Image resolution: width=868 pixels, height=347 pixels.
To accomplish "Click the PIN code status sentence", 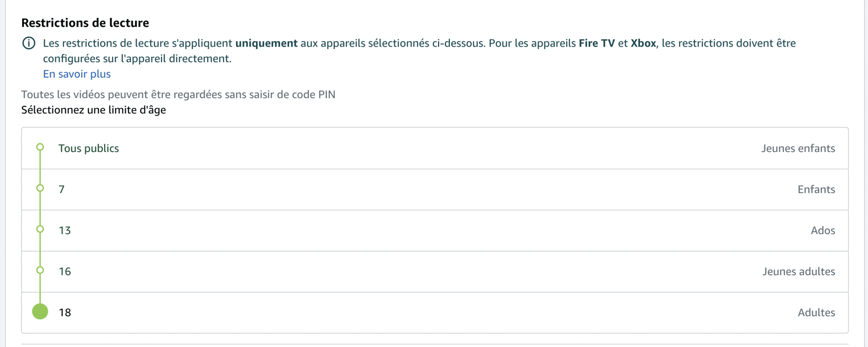I will [178, 94].
